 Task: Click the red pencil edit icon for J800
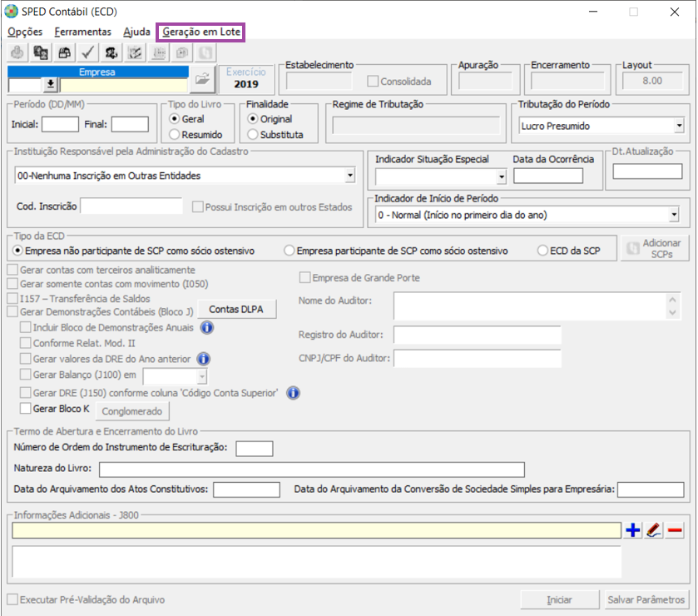pos(654,530)
